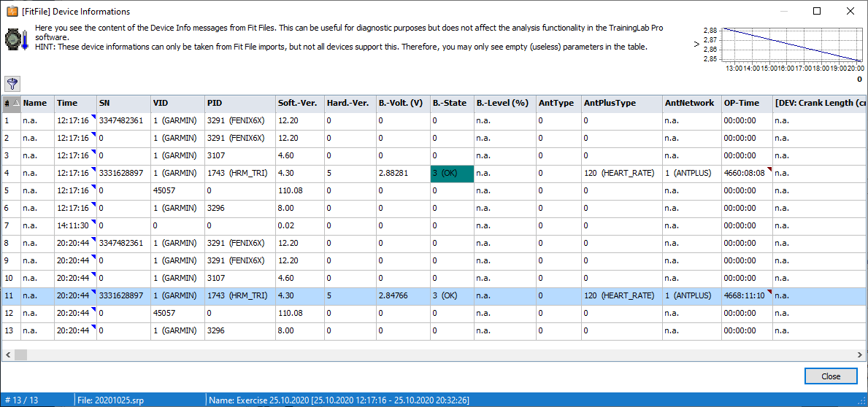Viewport: 868px width, 407px height.
Task: Click the Soft.-Ver. column header
Action: tap(297, 103)
